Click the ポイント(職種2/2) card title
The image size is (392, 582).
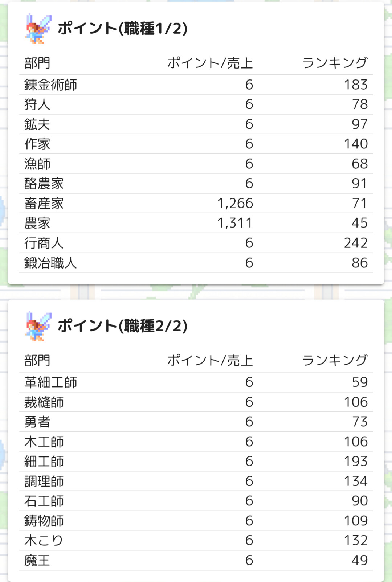[x=123, y=326]
